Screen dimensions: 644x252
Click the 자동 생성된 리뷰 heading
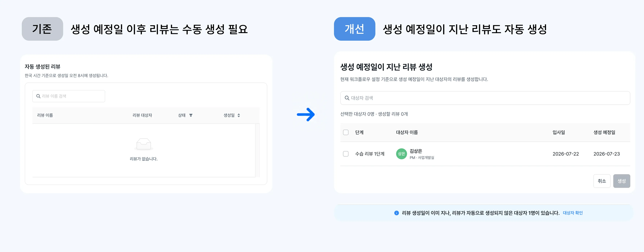[x=42, y=67]
